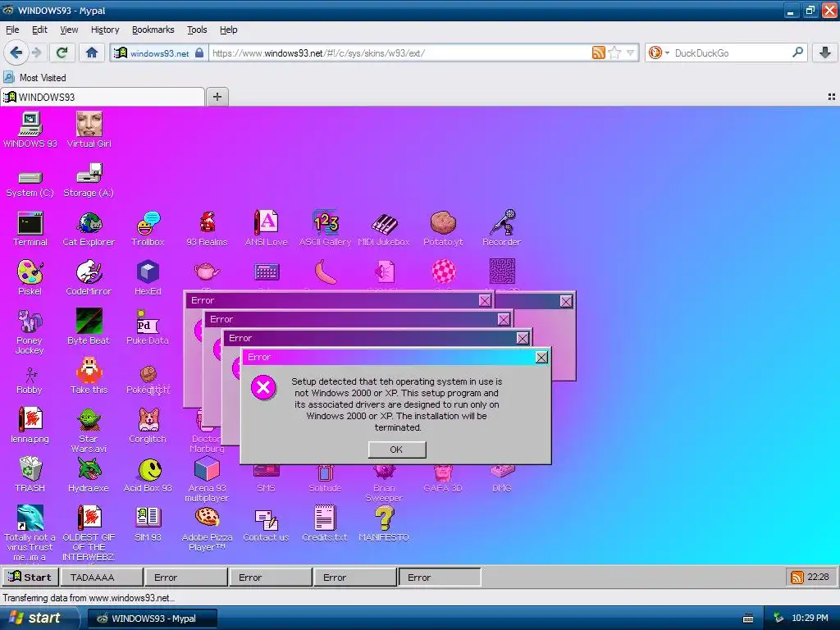Open Puke Data icon

[x=148, y=326]
